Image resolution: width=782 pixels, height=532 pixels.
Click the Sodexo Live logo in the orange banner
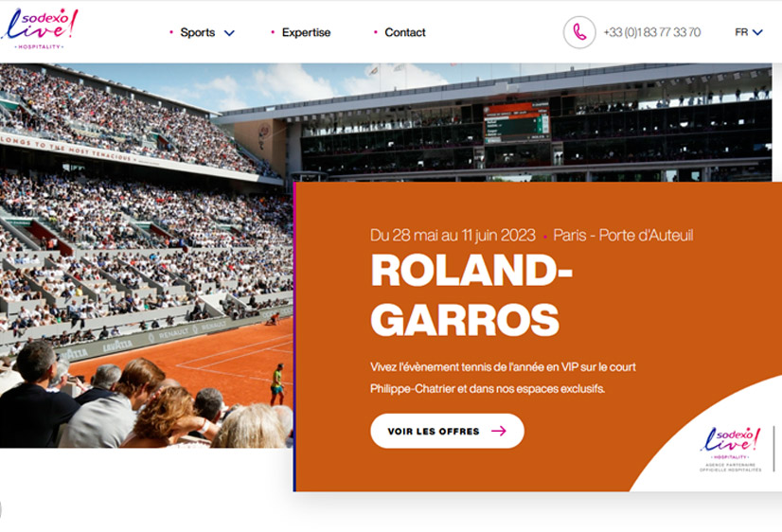[731, 449]
